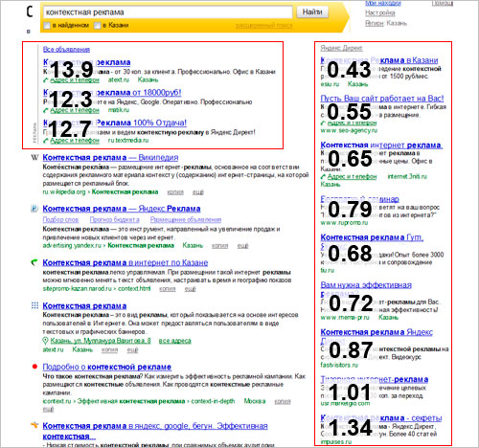The width and height of the screenshot is (479, 448).
Task: Open 'копия' link of sitepromo-kazan.narod.ru result
Action: point(168,289)
